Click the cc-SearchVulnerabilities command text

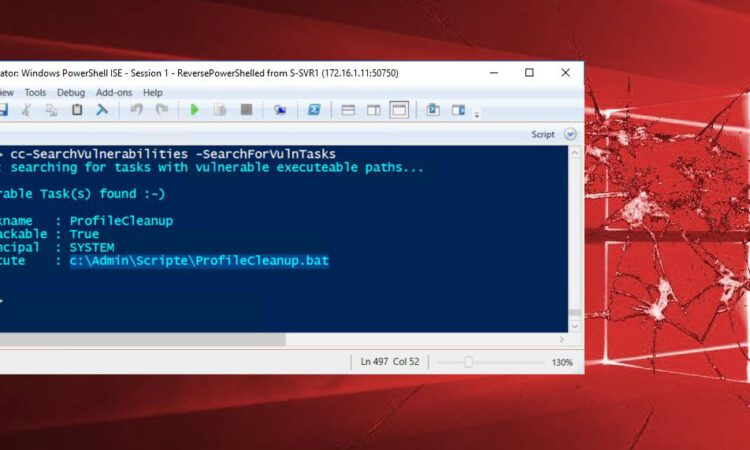point(99,154)
